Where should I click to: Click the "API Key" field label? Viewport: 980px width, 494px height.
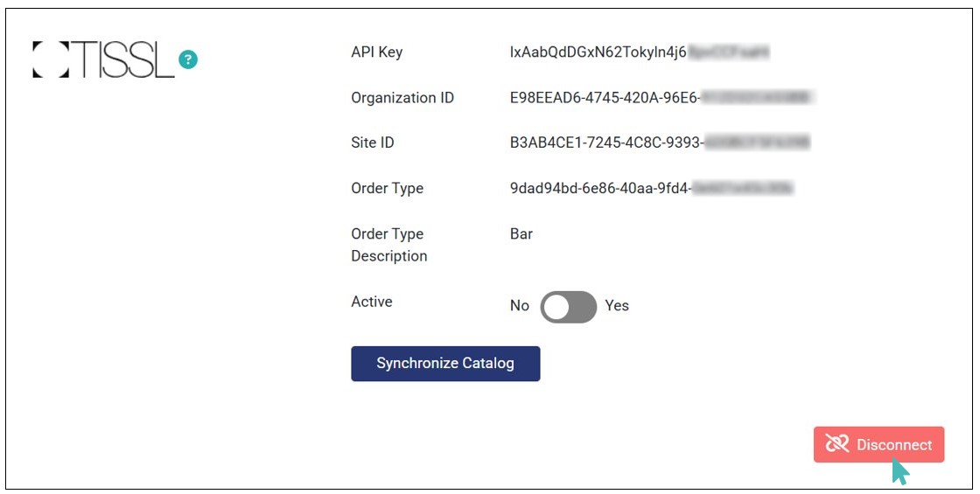pyautogui.click(x=377, y=52)
